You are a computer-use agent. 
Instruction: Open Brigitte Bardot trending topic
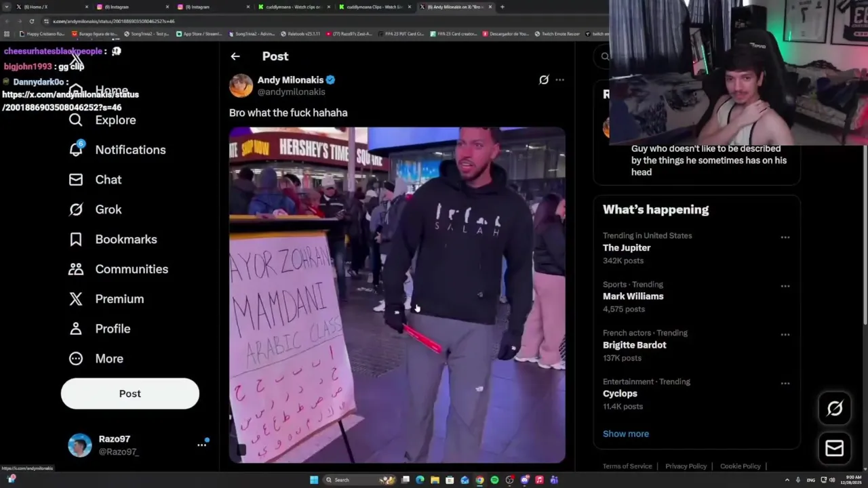point(635,345)
